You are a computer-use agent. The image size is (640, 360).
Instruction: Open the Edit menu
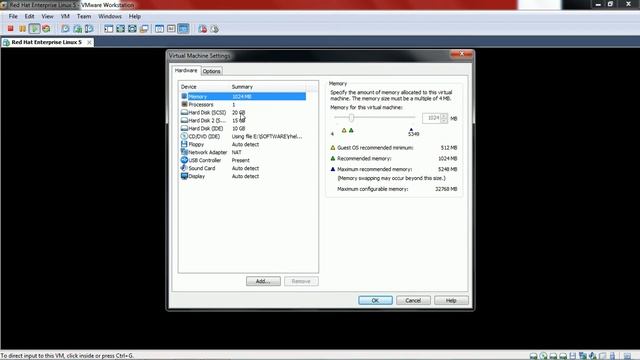coord(29,16)
